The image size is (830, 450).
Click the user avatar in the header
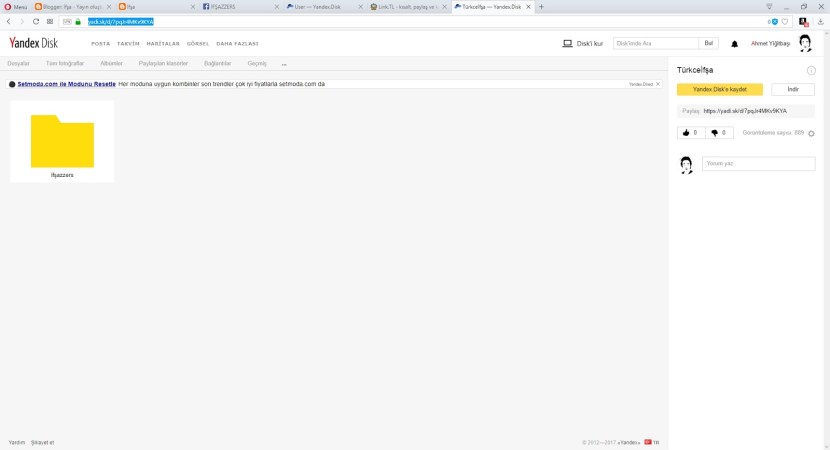[x=805, y=44]
